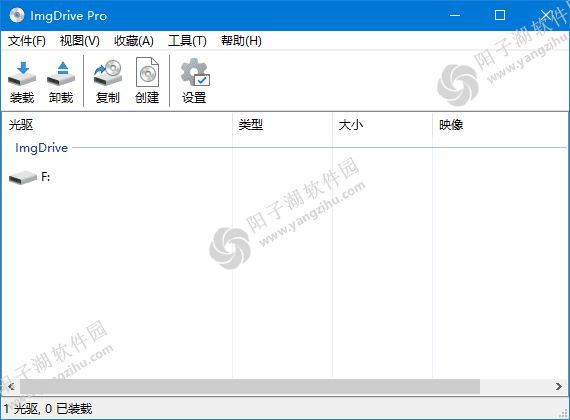Image resolution: width=570 pixels, height=420 pixels.
Task: Open the 文件(F) menu
Action: [27, 41]
